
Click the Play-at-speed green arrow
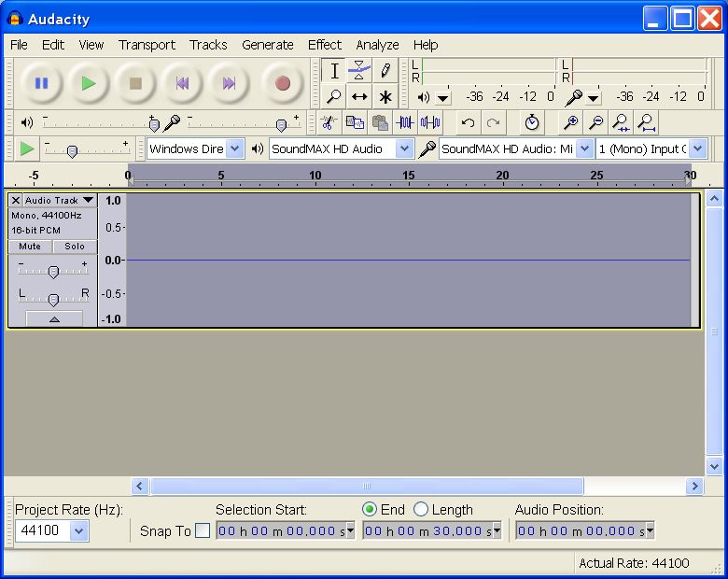tap(27, 149)
